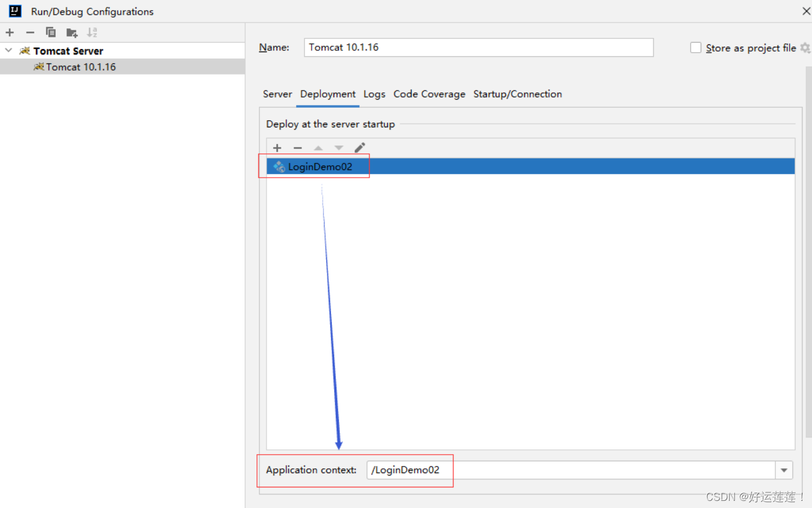Close the Run/Debug Configurations dialog

(x=805, y=11)
